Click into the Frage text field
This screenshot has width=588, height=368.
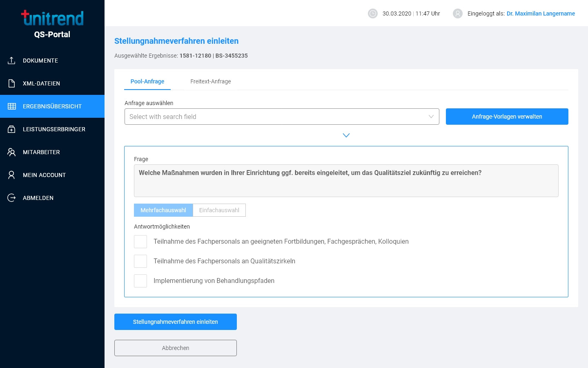[346, 181]
